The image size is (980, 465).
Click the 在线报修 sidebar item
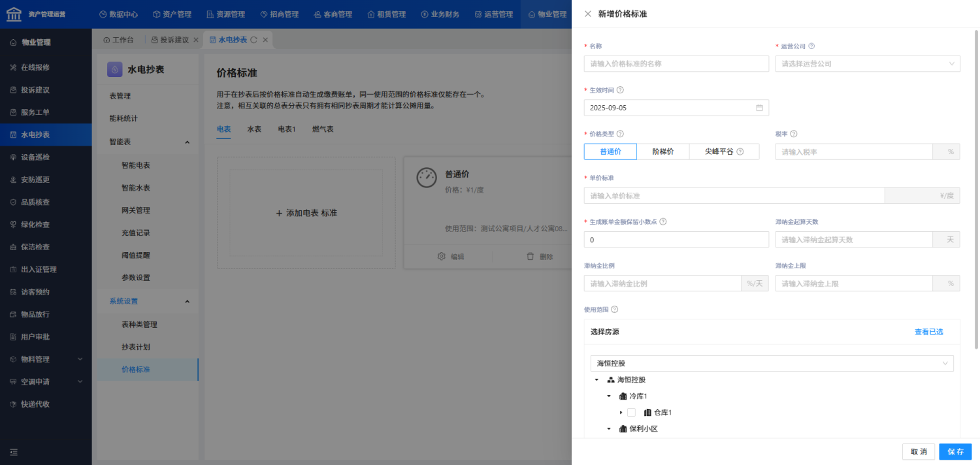click(46, 67)
